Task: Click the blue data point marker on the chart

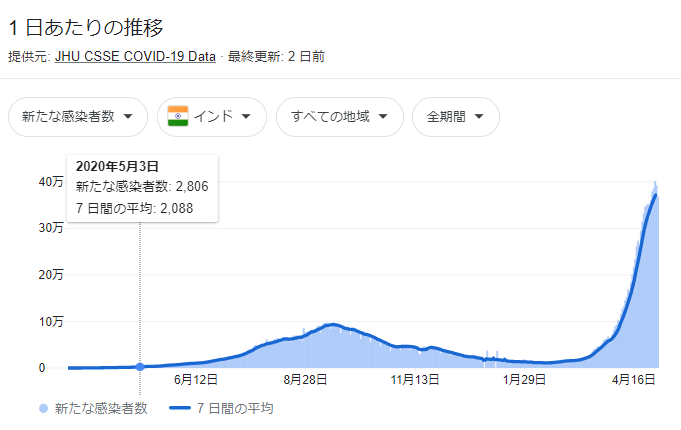Action: [x=140, y=367]
